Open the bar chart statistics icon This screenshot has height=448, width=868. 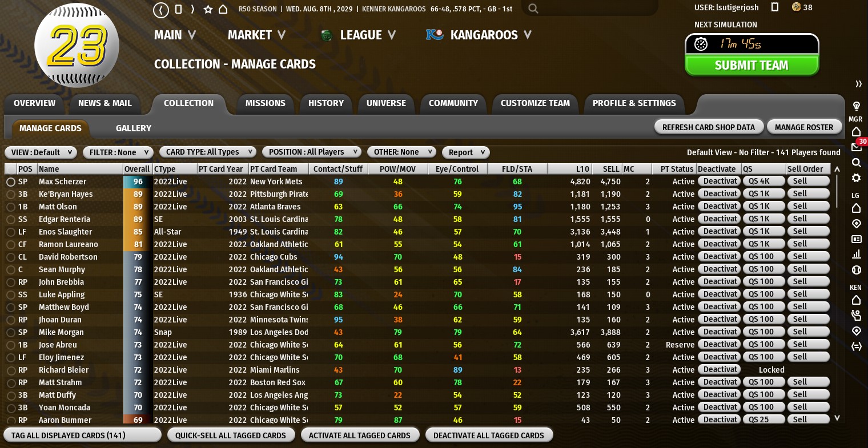[856, 255]
